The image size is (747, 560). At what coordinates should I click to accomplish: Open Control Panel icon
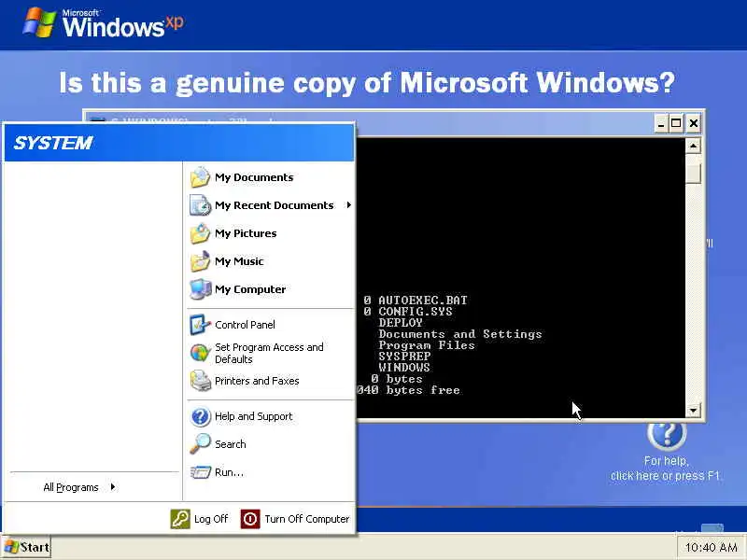click(x=200, y=325)
